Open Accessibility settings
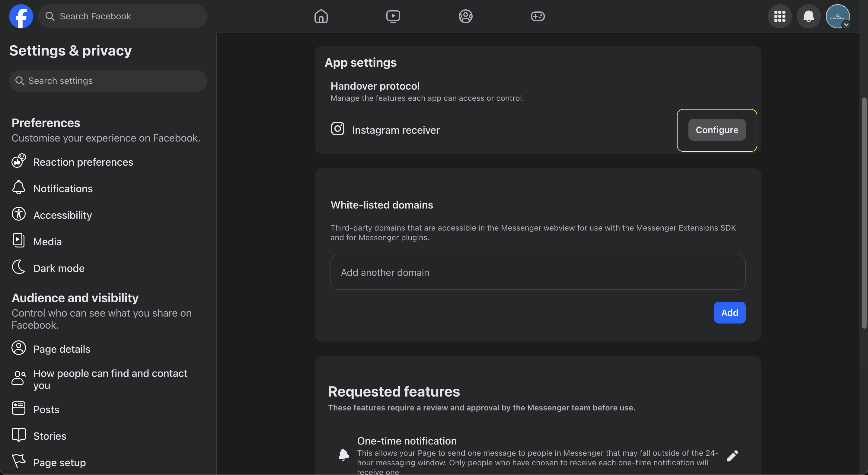This screenshot has width=868, height=475. (x=108, y=215)
